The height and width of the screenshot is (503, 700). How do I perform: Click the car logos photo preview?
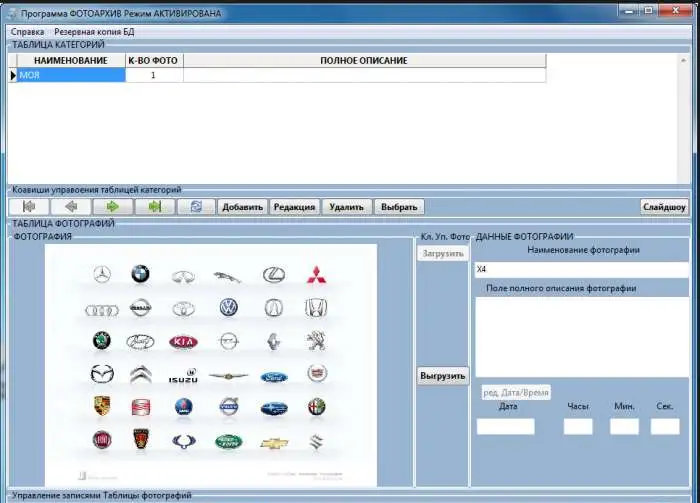pyautogui.click(x=211, y=365)
